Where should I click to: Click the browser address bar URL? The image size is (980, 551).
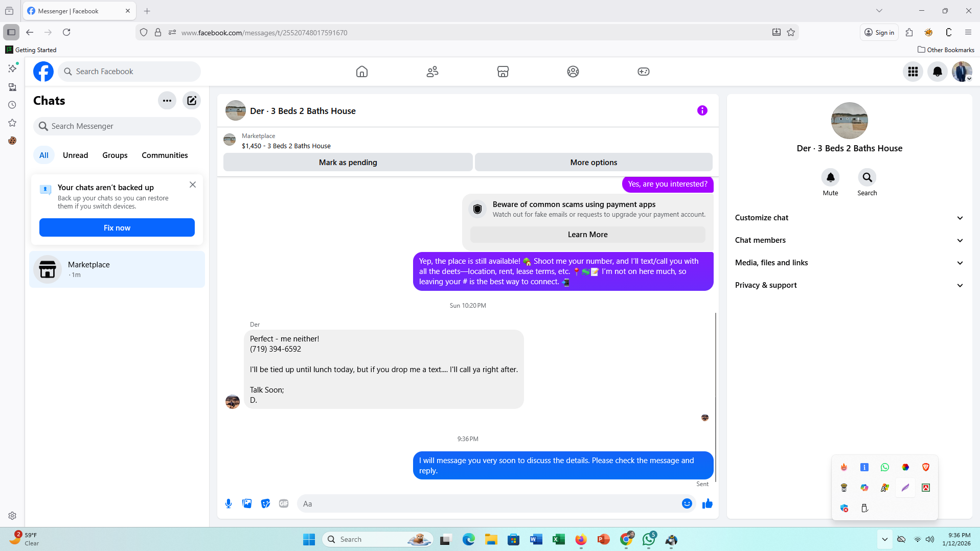[x=264, y=33]
